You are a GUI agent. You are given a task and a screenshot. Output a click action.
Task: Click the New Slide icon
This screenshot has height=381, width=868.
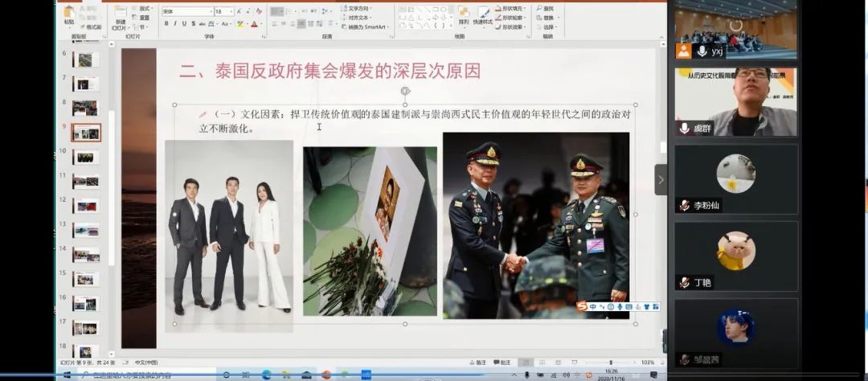[120, 14]
